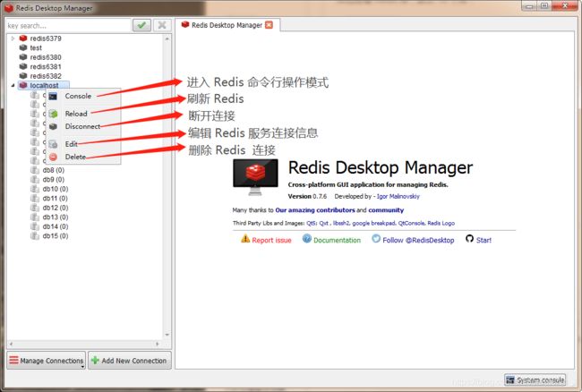Image resolution: width=582 pixels, height=392 pixels.
Task: Open the Follow @RedisDesktop link
Action: point(418,241)
